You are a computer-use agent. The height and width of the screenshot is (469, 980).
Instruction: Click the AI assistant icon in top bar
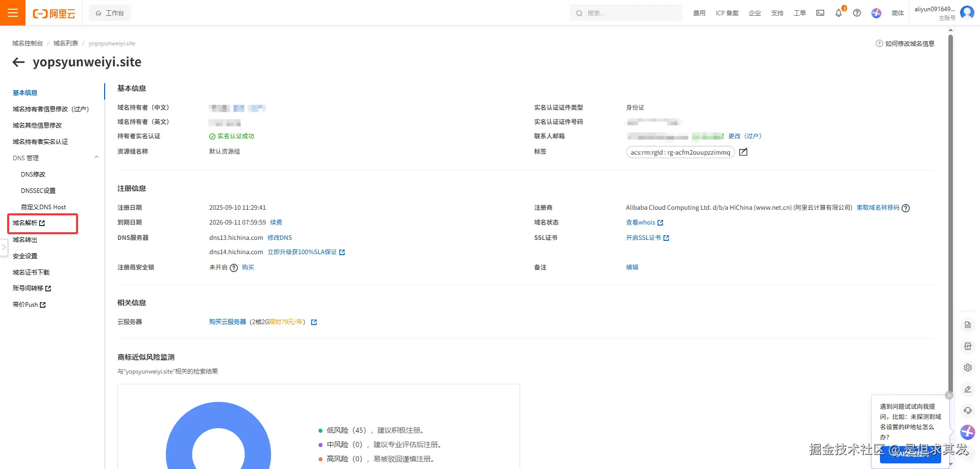pyautogui.click(x=876, y=14)
